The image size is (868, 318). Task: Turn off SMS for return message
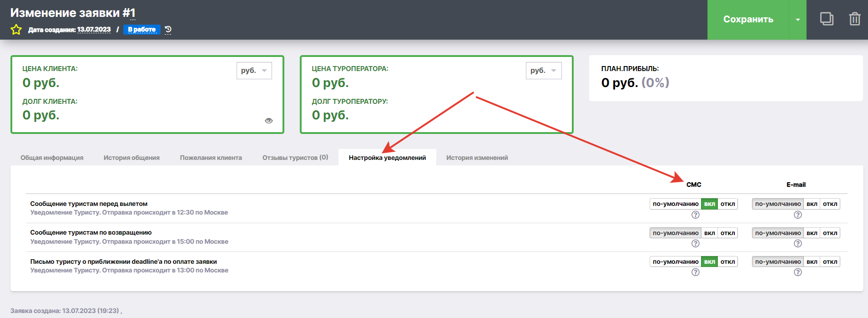tap(728, 233)
